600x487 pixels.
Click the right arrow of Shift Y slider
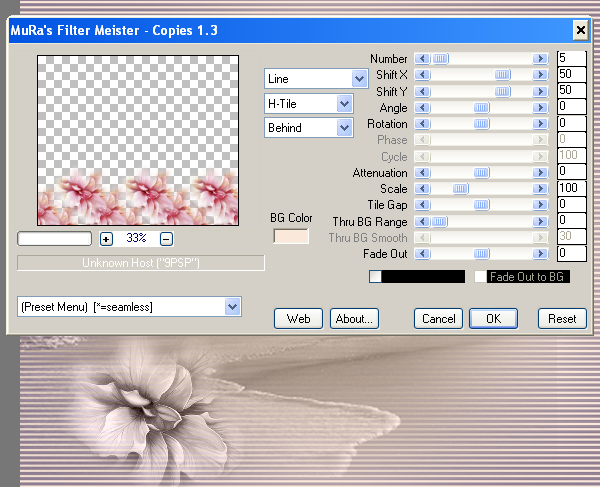[x=540, y=91]
